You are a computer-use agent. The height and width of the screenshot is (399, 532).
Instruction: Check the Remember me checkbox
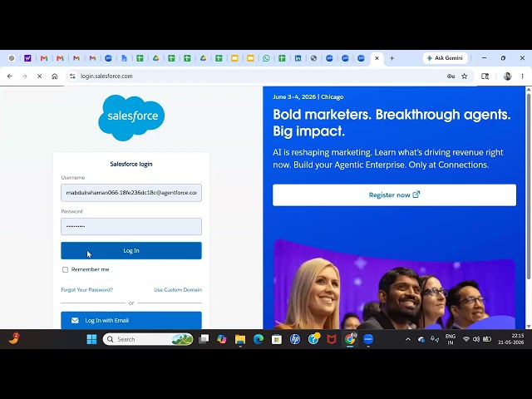(x=65, y=269)
